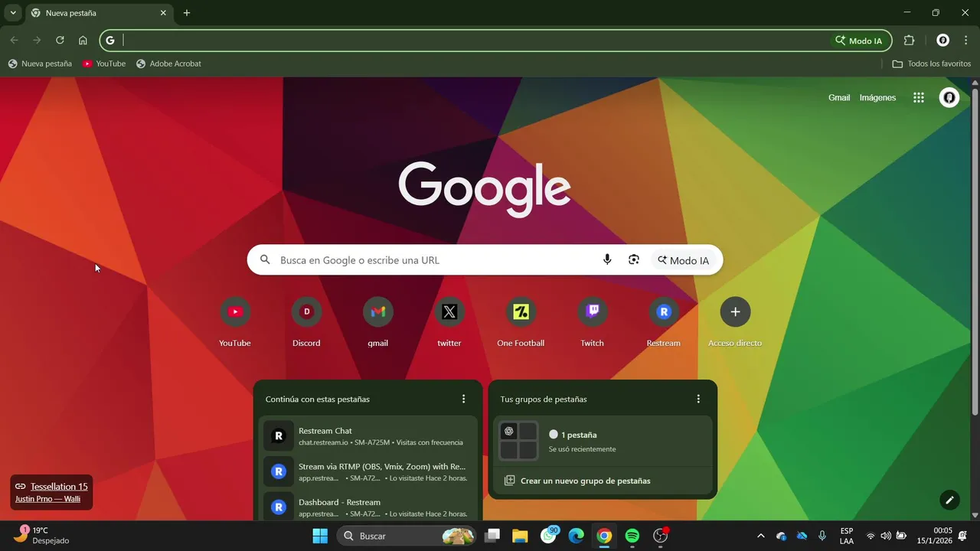Select the Nueva pestaña tab
Screen dimensions: 980x551
click(x=98, y=13)
